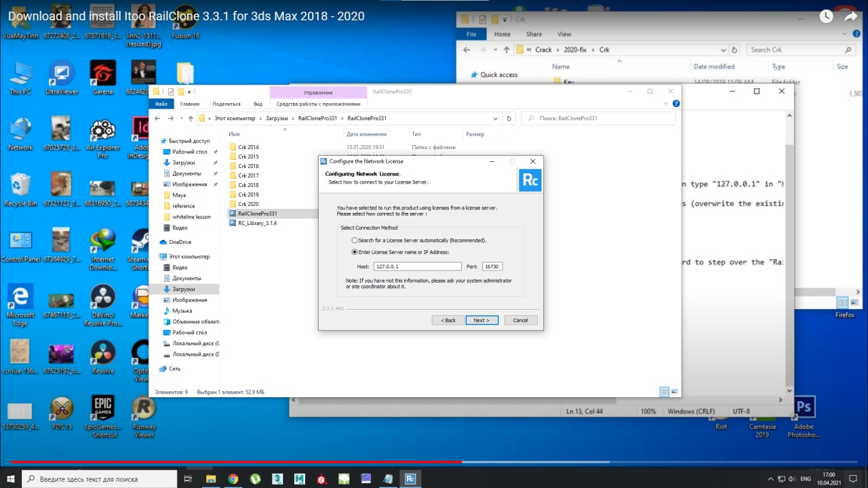The height and width of the screenshot is (488, 868).
Task: Select the Crk 2020 folder
Action: pyautogui.click(x=248, y=204)
